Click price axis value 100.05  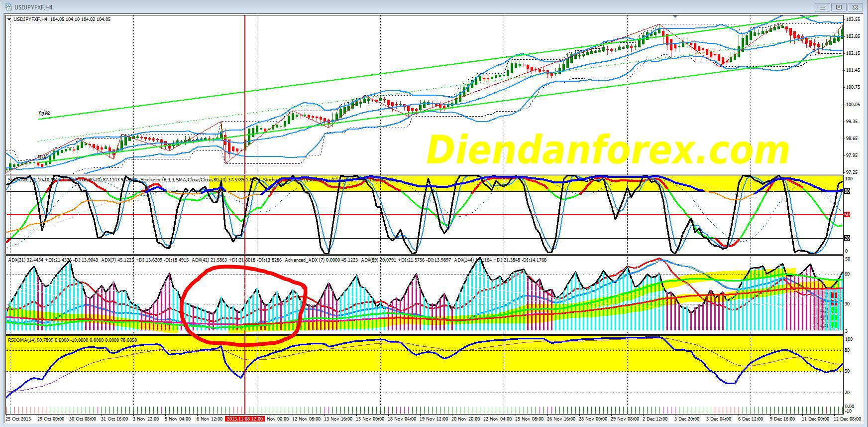[853, 105]
